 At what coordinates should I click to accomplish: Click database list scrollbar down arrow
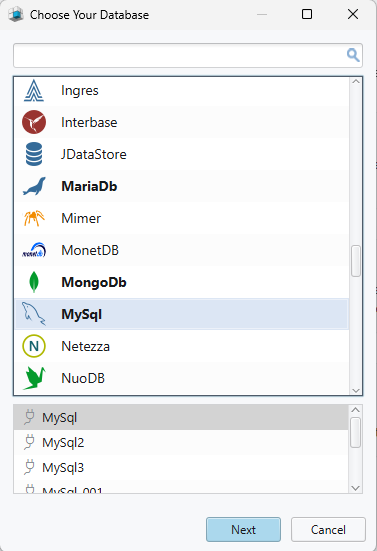(356, 390)
